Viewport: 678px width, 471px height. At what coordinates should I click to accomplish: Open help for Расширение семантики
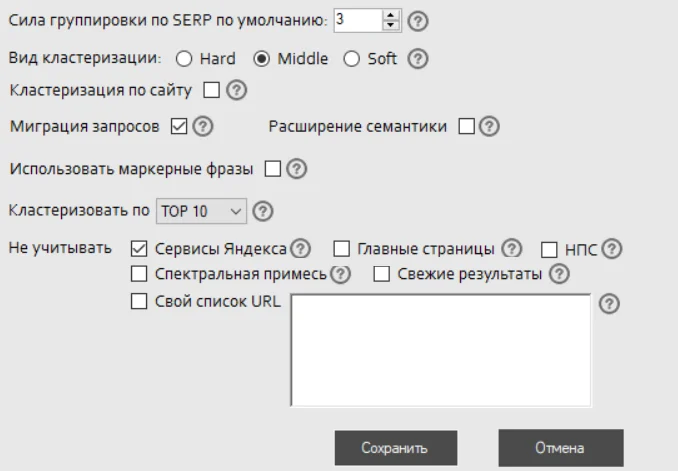click(489, 127)
